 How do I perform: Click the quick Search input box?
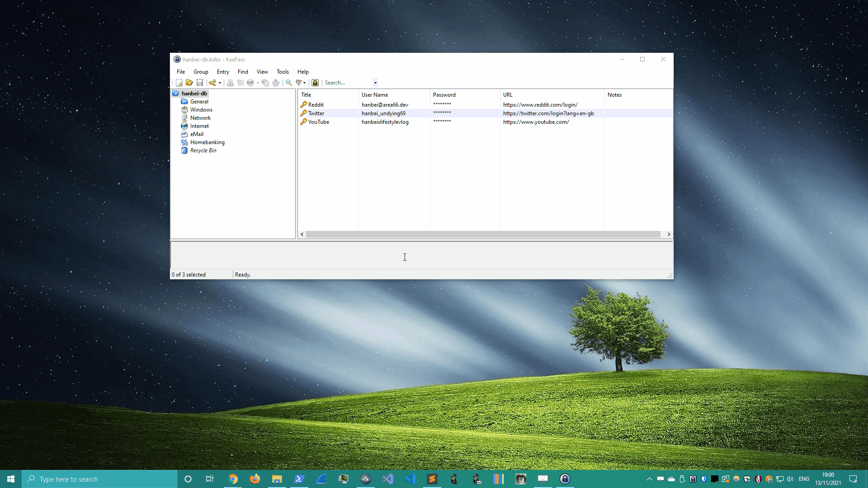point(348,83)
